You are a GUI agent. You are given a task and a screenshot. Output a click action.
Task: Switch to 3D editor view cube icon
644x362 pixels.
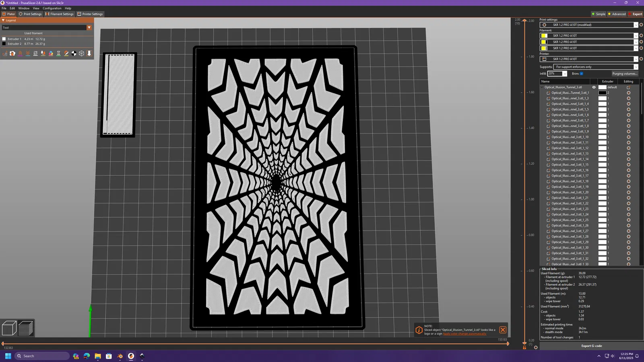click(x=9, y=328)
